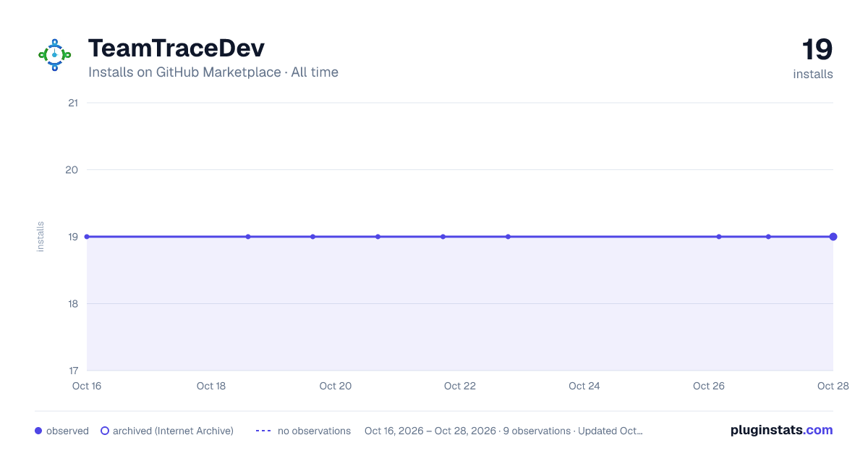This screenshot has height=456, width=868.
Task: Click the TeamTraceDev title heading
Action: point(176,48)
